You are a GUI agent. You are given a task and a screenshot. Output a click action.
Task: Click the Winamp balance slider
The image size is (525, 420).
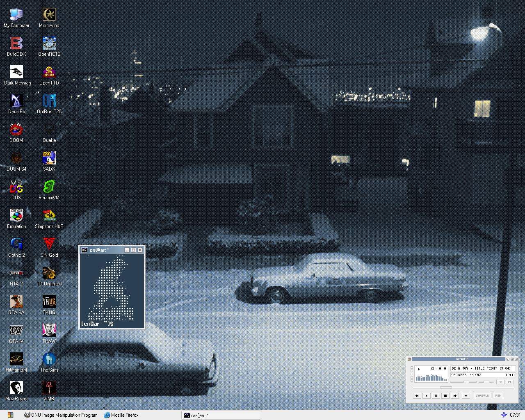[x=486, y=382]
